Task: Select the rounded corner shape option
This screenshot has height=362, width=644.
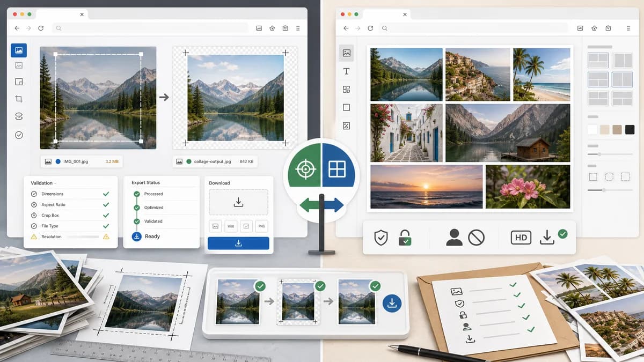Action: click(x=609, y=176)
